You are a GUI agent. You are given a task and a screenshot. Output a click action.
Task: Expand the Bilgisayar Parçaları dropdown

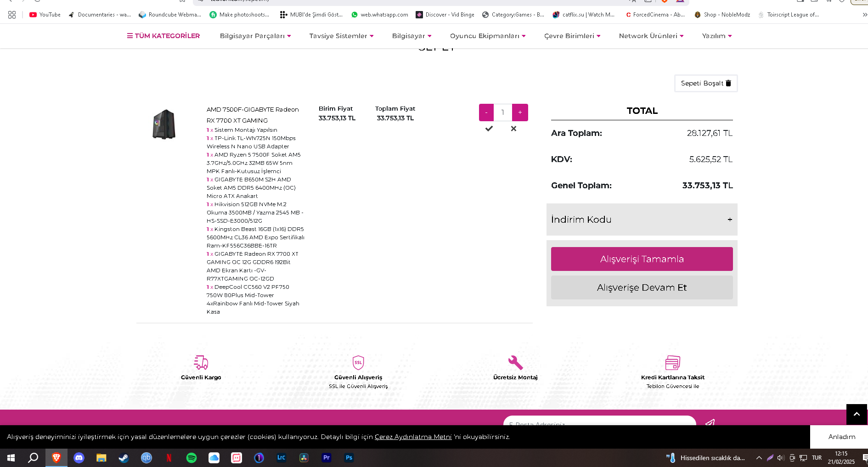click(x=255, y=36)
